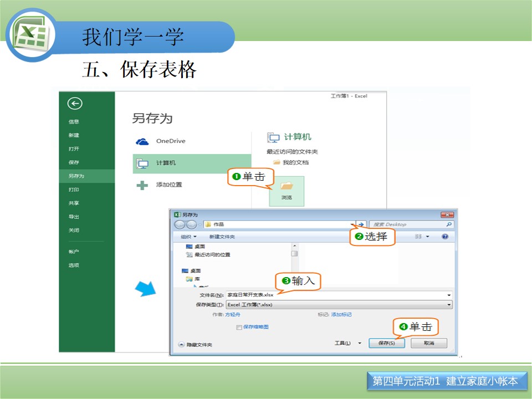Select the 库 tree item
The image size is (532, 399).
193,279
